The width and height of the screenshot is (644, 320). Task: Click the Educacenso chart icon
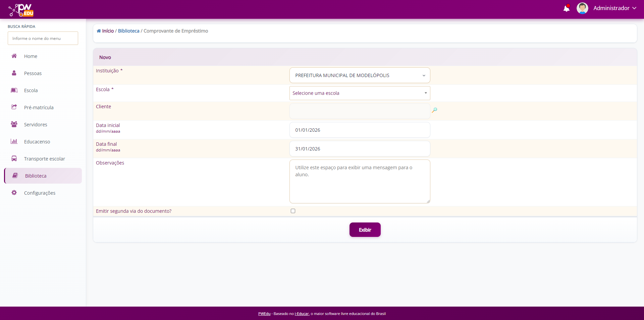point(14,141)
